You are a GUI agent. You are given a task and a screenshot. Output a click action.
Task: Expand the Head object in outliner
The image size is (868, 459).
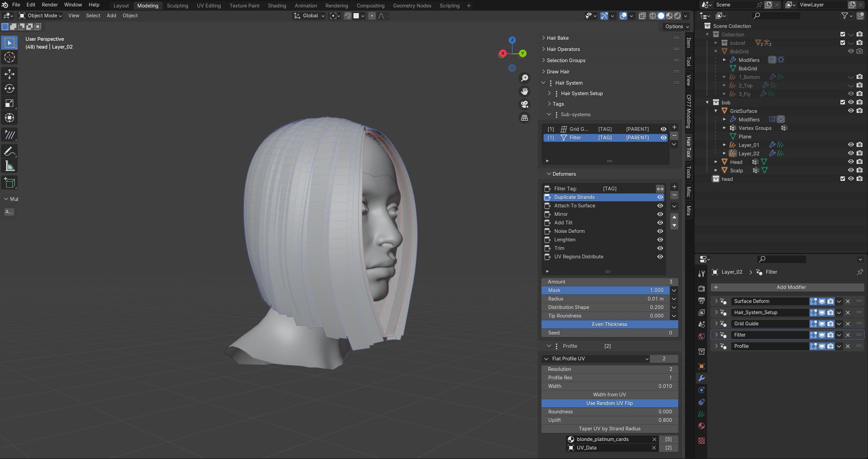click(716, 162)
